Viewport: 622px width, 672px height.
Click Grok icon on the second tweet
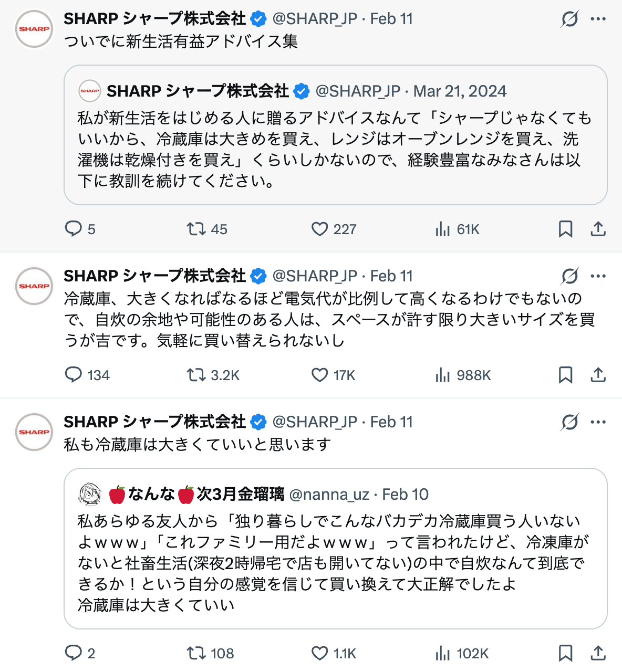tap(569, 276)
